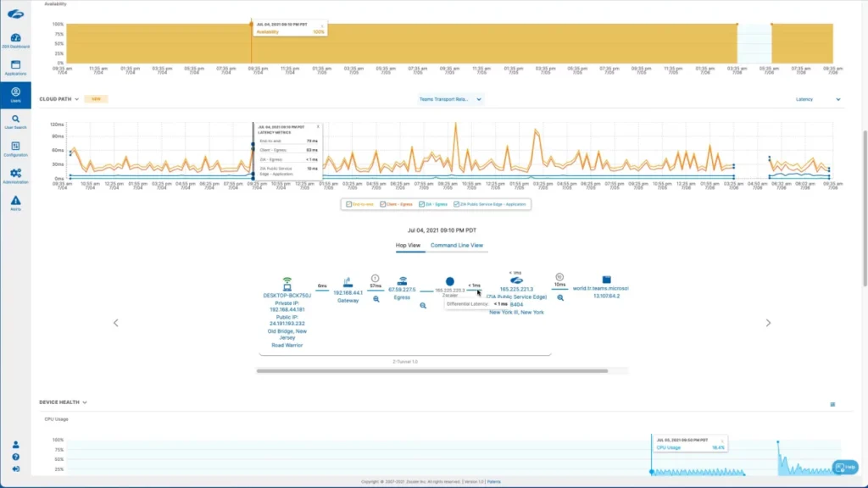Switch to Command Line View tab
The width and height of the screenshot is (868, 488).
click(x=457, y=245)
